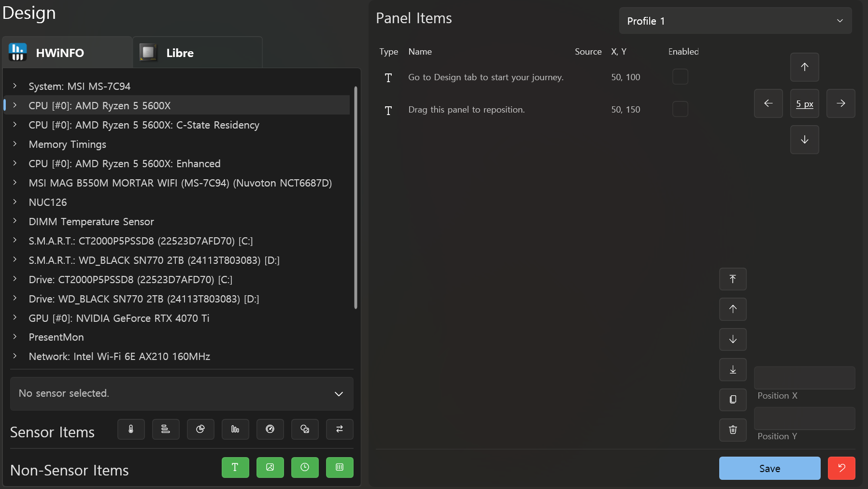Viewport: 868px width, 489px height.
Task: Select MSI MAG B550M MORTAR WIFI row
Action: tap(177, 183)
